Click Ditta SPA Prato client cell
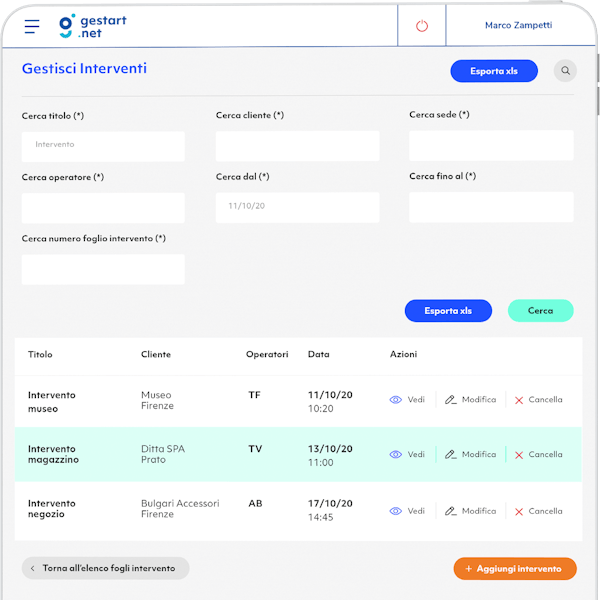 click(163, 454)
